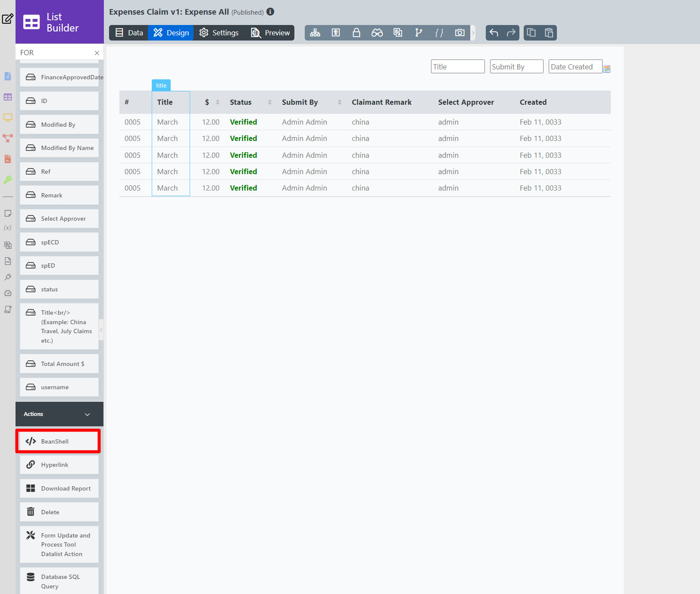Select the Total Amount $ column item
Screen dimensions: 700x594
coord(59,364)
